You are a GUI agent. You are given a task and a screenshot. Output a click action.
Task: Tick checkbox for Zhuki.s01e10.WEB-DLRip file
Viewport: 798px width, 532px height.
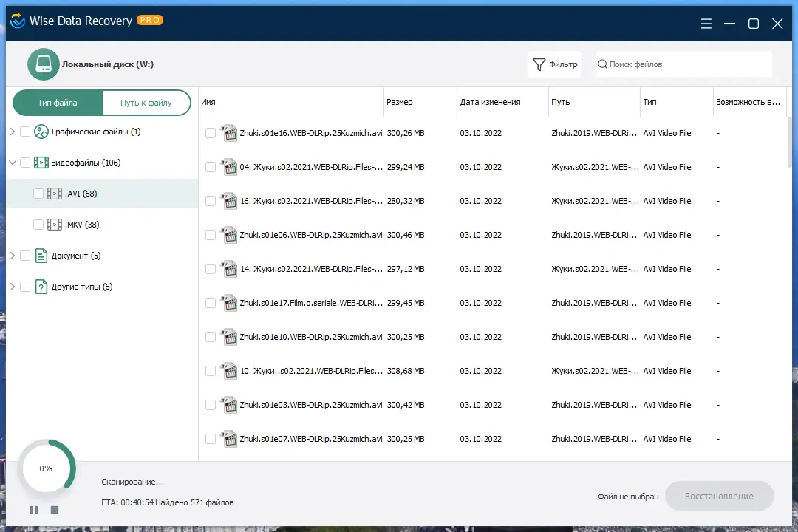(210, 337)
